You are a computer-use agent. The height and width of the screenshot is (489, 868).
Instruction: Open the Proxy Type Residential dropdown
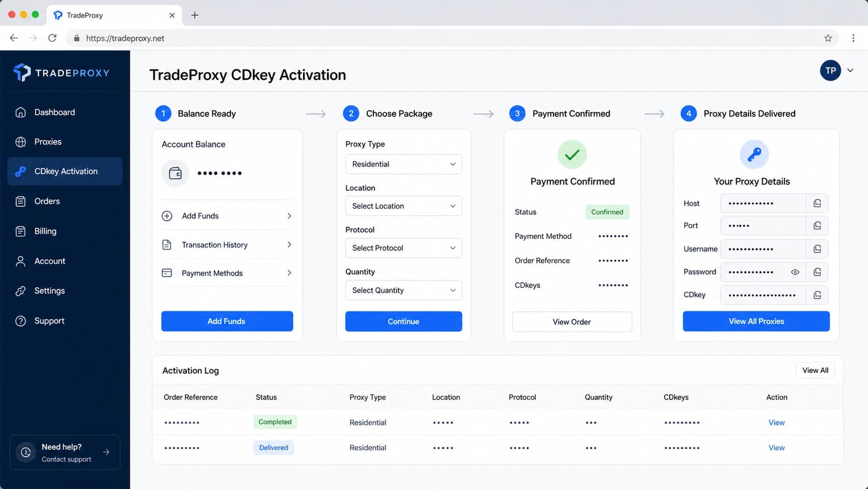[x=404, y=164]
